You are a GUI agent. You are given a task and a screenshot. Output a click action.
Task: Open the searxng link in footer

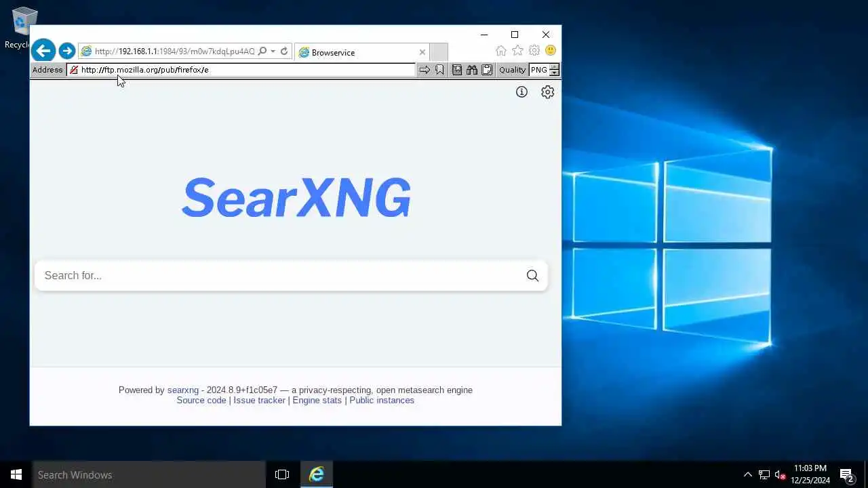(x=183, y=390)
